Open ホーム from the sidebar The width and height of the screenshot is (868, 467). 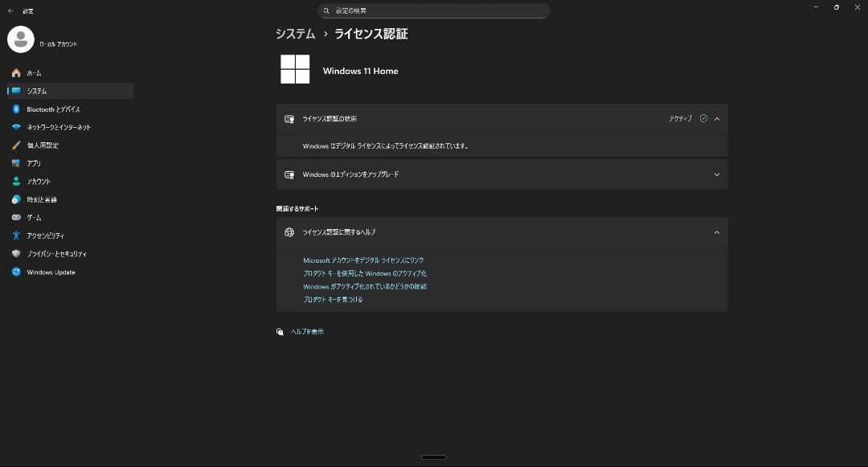[70, 73]
